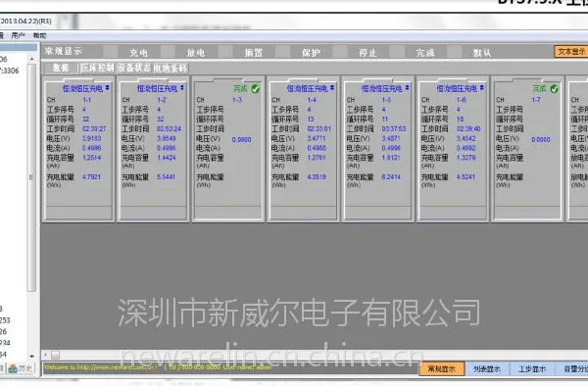Switch to the 压床控制 tab

[x=97, y=68]
